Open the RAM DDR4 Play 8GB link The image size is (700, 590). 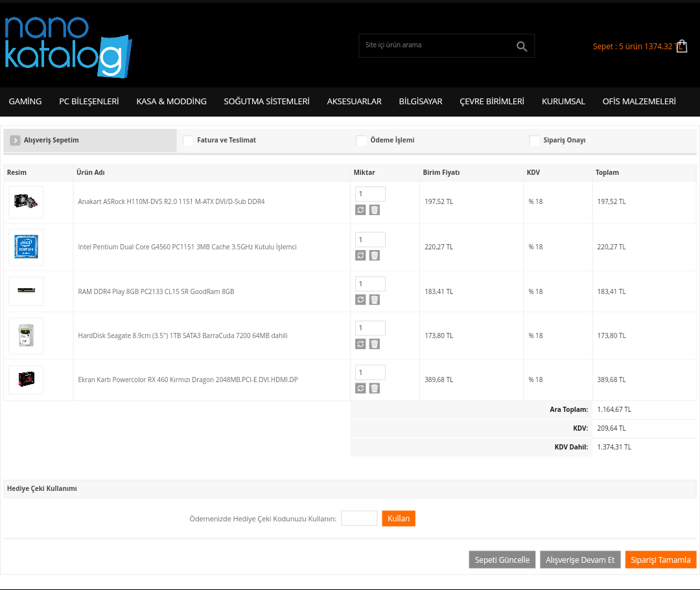coord(156,291)
